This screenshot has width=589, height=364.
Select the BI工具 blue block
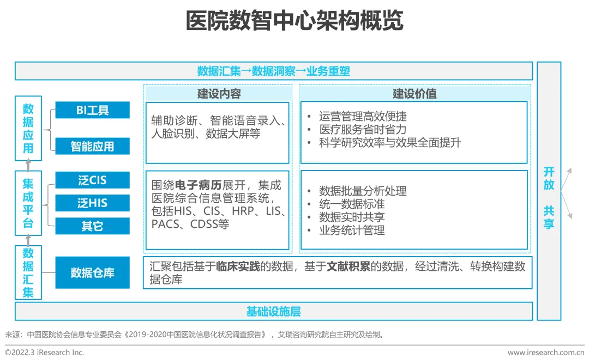coord(92,110)
